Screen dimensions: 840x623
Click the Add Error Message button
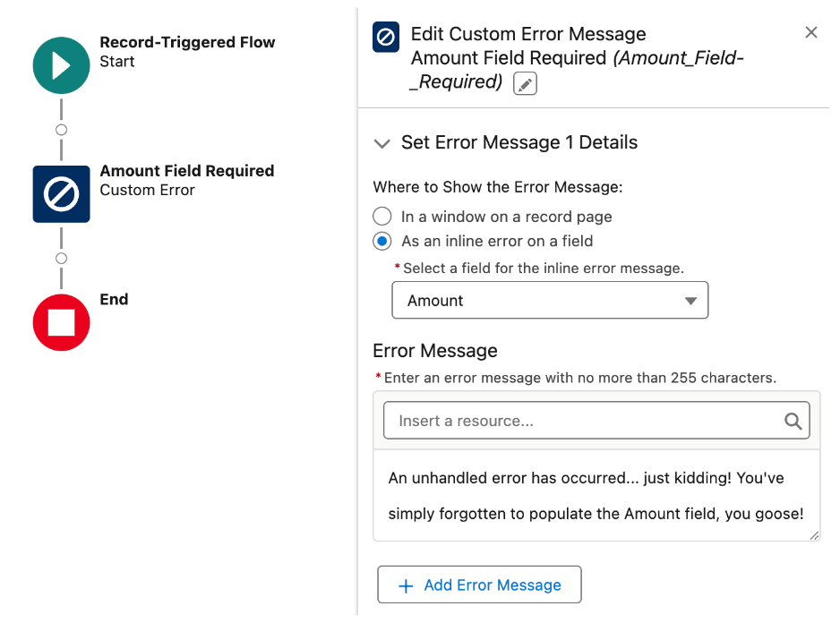pyautogui.click(x=479, y=585)
